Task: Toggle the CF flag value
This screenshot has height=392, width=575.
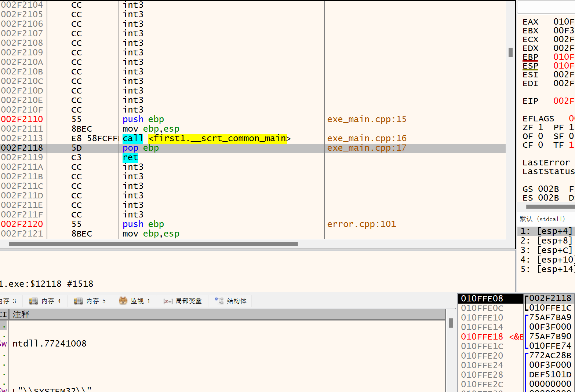Action: [x=541, y=145]
